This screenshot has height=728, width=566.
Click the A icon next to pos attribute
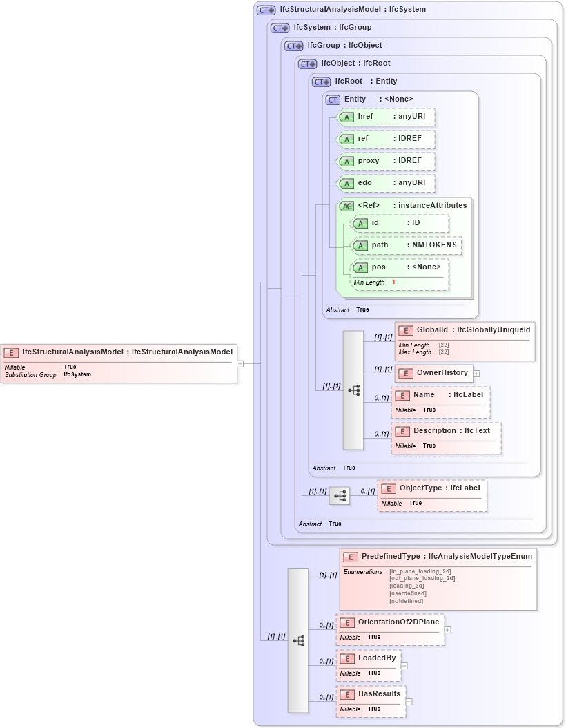(x=360, y=267)
